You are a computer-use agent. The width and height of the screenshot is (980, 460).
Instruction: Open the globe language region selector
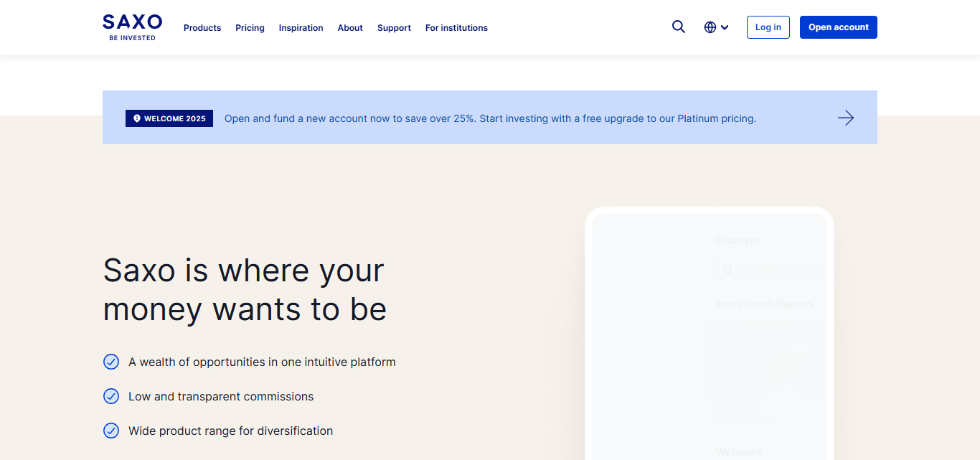[716, 27]
